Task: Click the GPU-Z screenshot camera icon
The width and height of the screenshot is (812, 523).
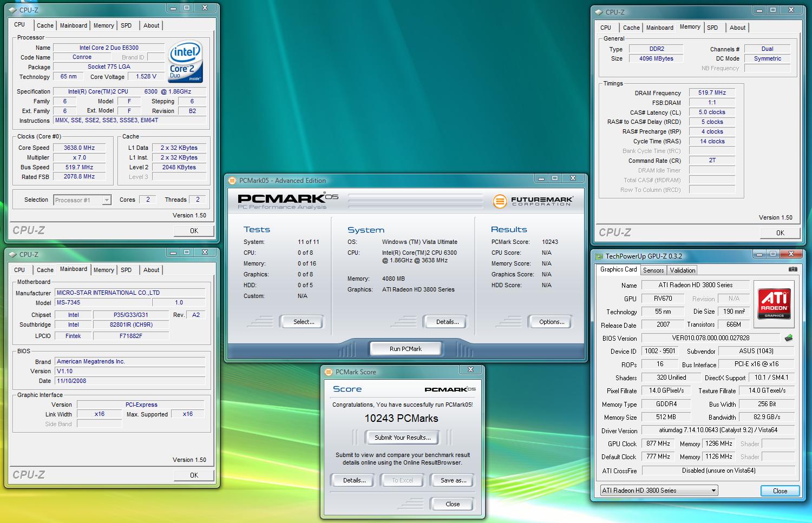Action: [793, 269]
